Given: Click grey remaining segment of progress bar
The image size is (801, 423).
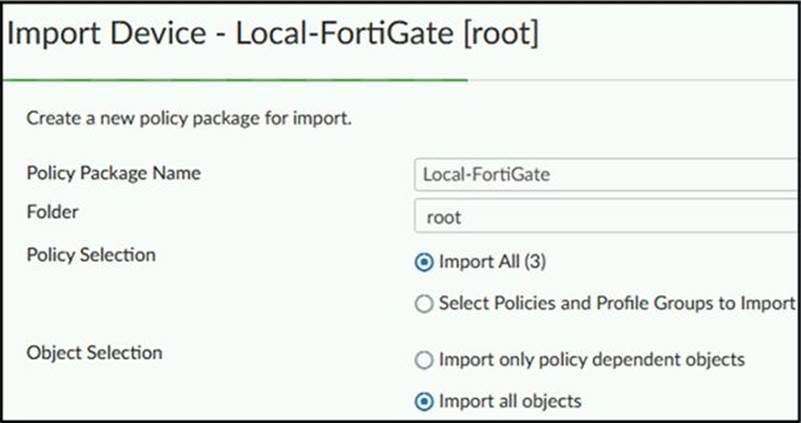Looking at the screenshot, I should pos(633,80).
